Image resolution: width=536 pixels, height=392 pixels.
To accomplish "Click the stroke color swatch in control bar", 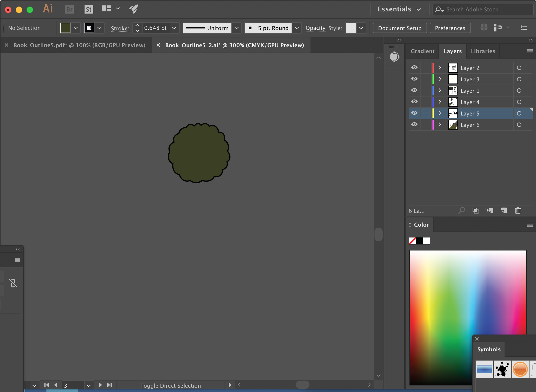I will 89,28.
